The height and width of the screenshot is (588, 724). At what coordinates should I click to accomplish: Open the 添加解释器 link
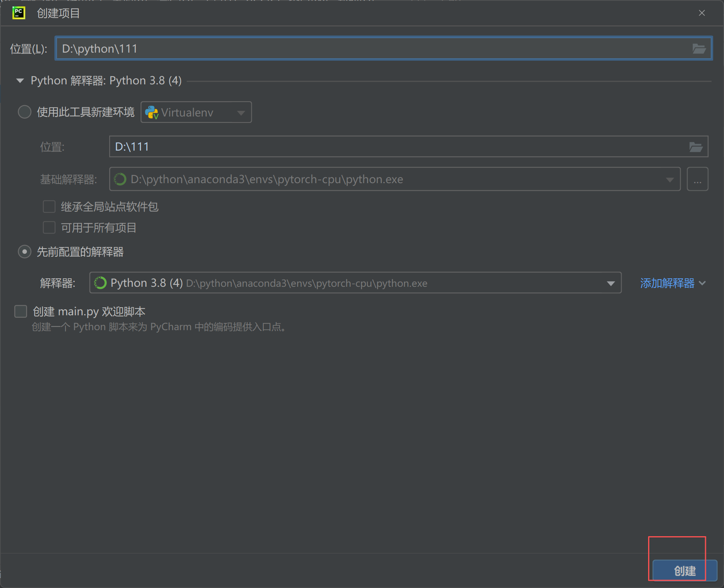[x=667, y=283]
